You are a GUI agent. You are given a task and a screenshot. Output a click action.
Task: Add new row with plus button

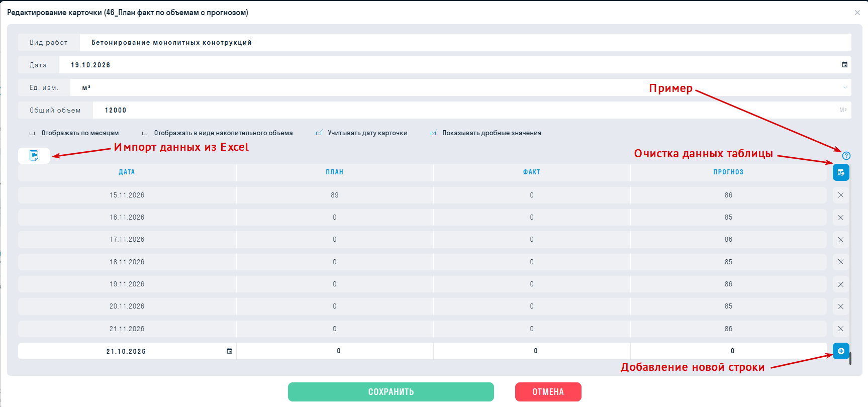pyautogui.click(x=841, y=351)
